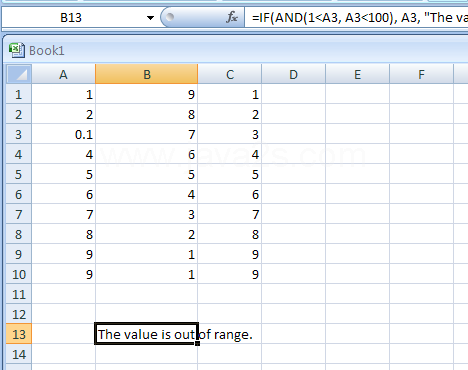Screen dimensions: 468x370
Task: Click cell B10 containing 1
Action: 147,274
